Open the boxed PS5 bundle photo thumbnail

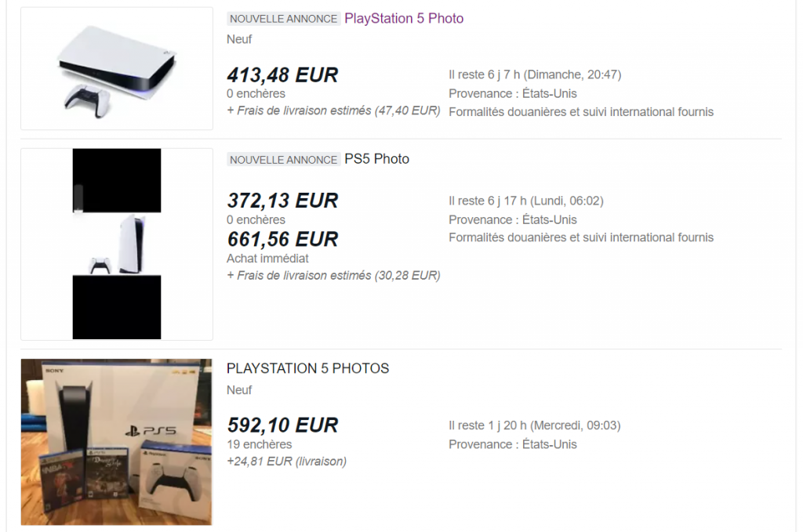117,442
